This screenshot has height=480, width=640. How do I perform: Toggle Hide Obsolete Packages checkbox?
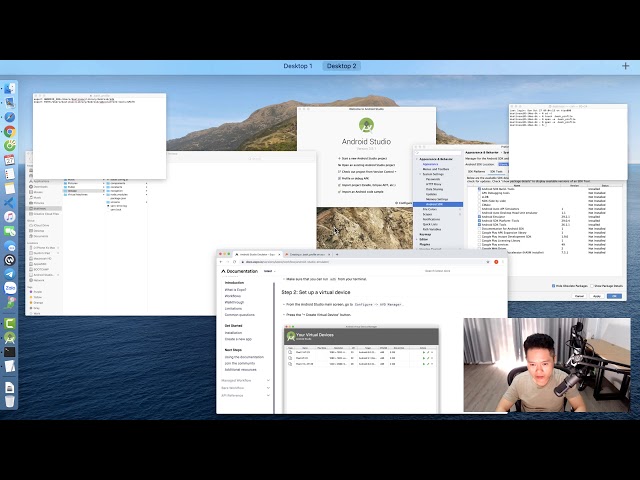coord(554,285)
